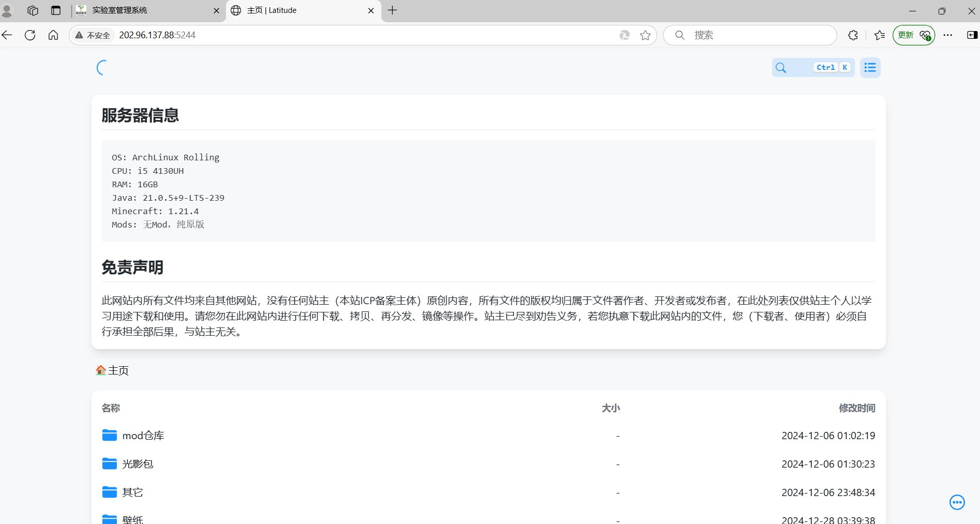Sort files by the 大小 column

[611, 408]
